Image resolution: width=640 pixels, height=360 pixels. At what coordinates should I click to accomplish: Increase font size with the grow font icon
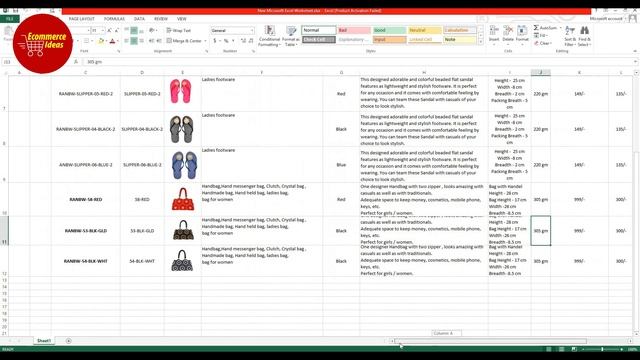(x=109, y=31)
